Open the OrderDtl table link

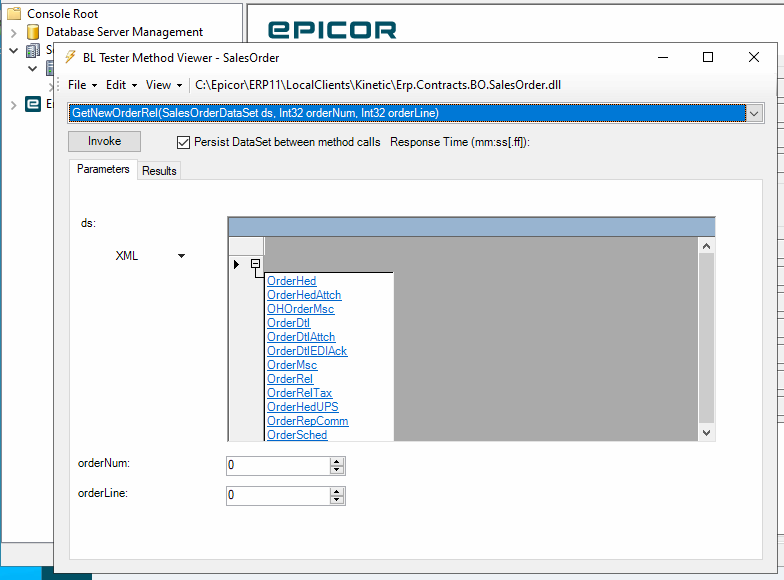288,323
